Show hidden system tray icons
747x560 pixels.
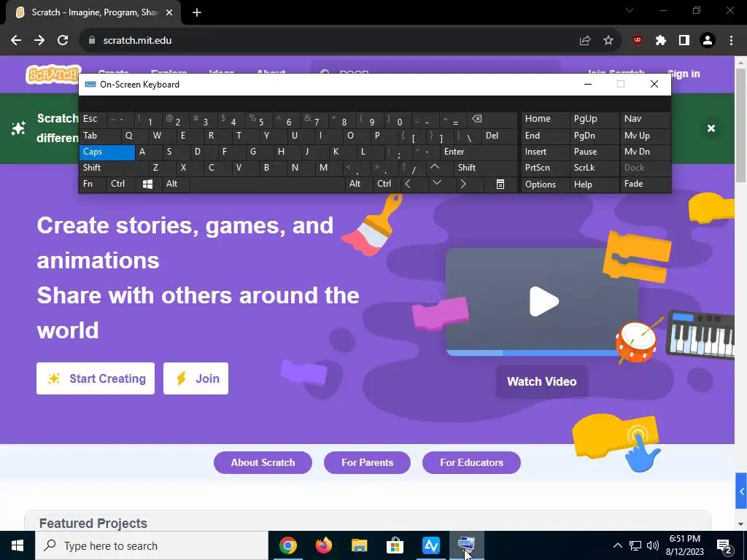tap(617, 545)
